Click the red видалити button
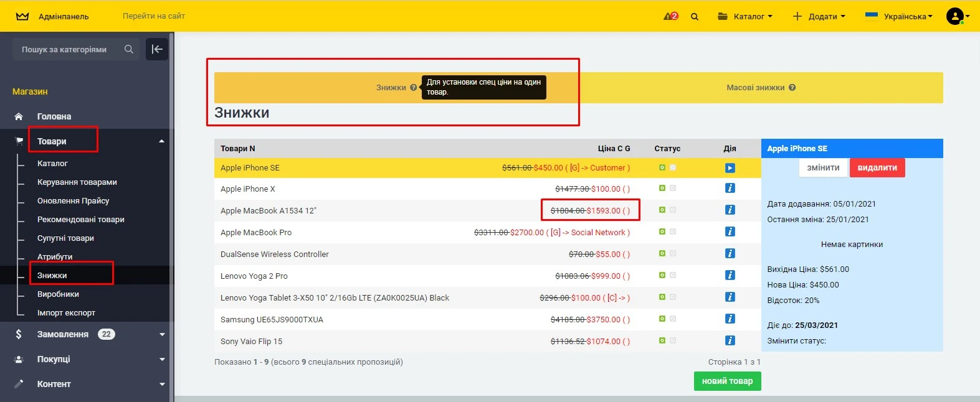 tap(877, 168)
